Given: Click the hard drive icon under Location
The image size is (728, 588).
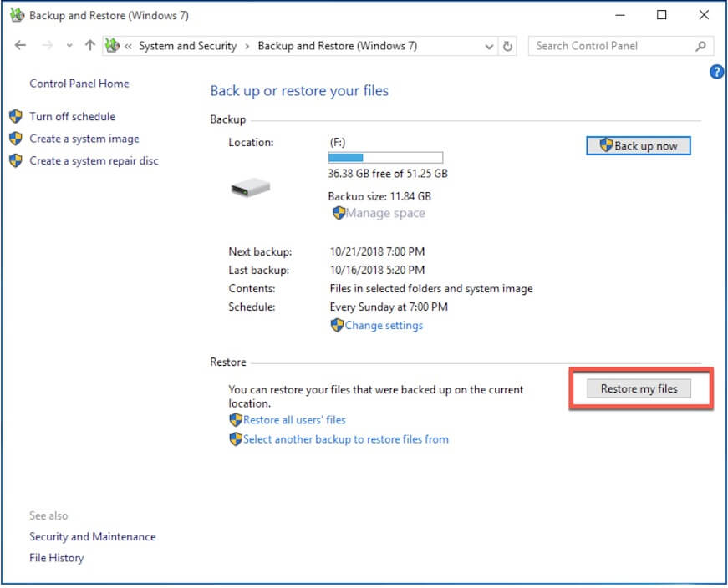Looking at the screenshot, I should [x=251, y=187].
